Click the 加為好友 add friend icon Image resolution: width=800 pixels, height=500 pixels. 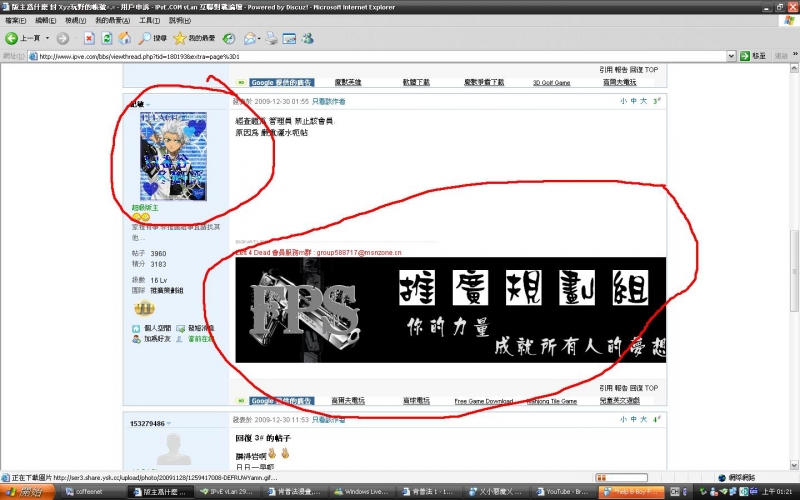(x=136, y=339)
